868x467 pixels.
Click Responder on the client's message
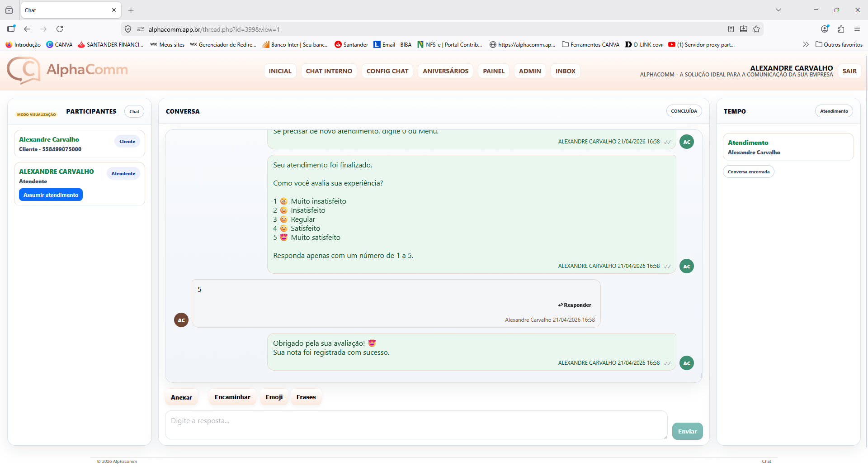pyautogui.click(x=575, y=305)
